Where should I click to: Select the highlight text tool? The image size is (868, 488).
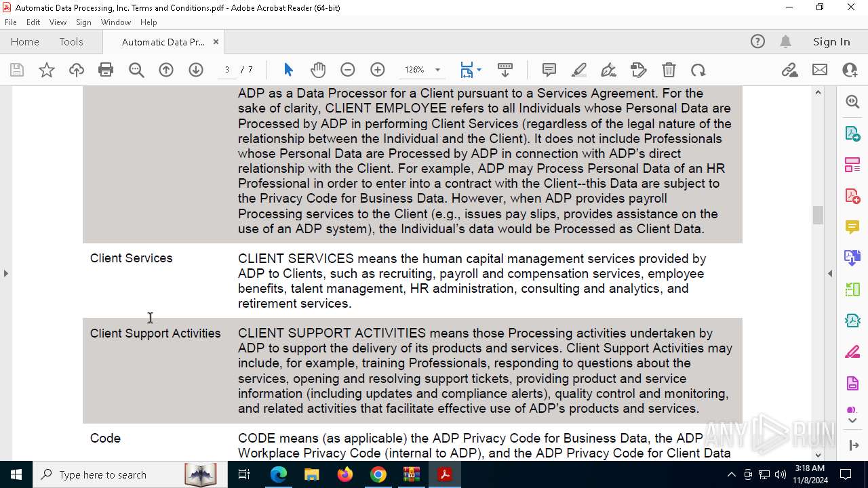(579, 70)
